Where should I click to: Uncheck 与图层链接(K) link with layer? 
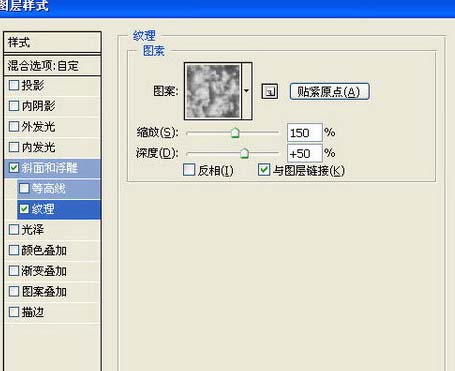coord(264,170)
